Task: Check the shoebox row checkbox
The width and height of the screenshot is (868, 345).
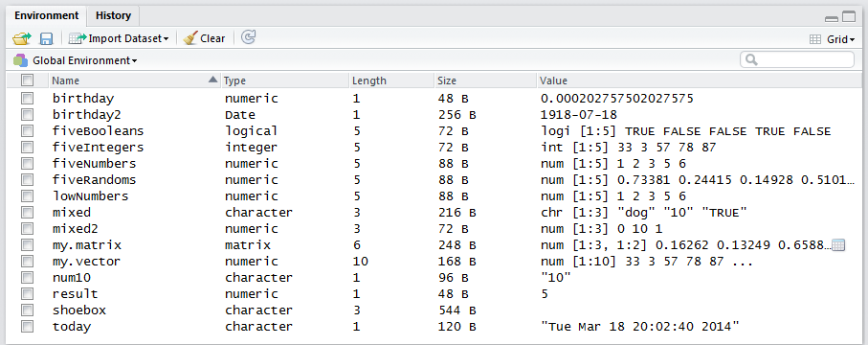Action: click(27, 310)
